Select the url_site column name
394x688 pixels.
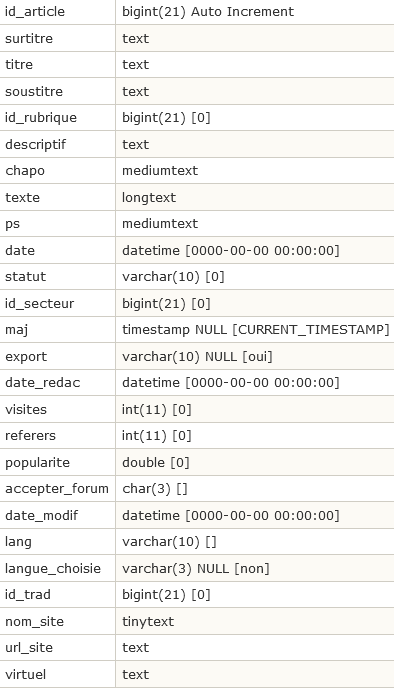click(x=29, y=648)
